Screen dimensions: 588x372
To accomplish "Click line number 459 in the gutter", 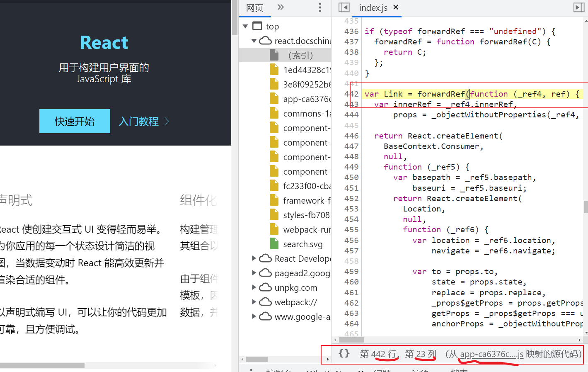I will click(351, 271).
